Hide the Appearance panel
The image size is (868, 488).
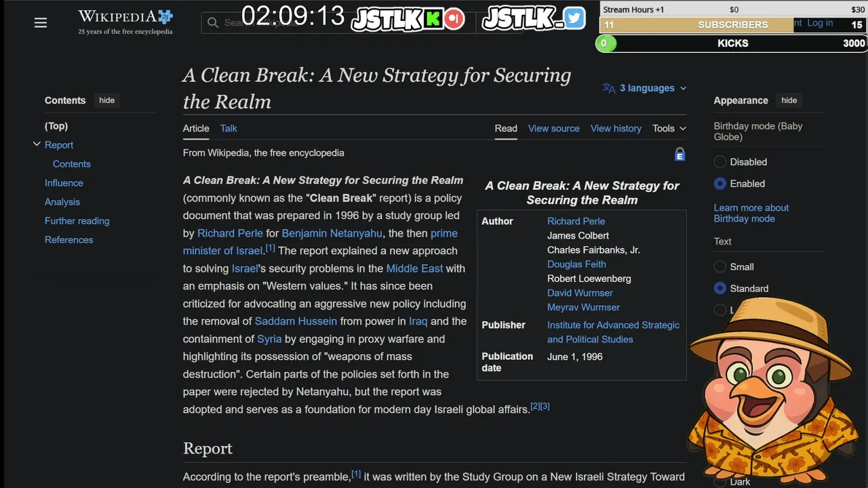[789, 100]
